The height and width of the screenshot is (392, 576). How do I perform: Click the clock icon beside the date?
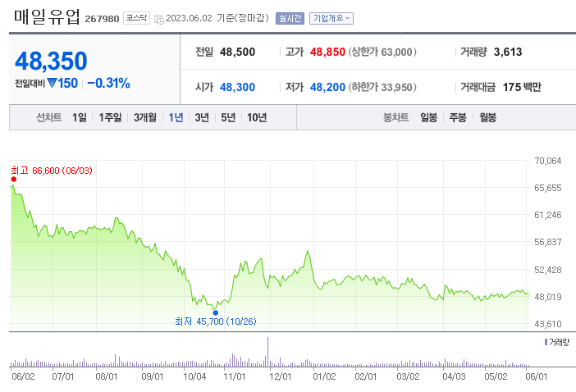(x=159, y=20)
